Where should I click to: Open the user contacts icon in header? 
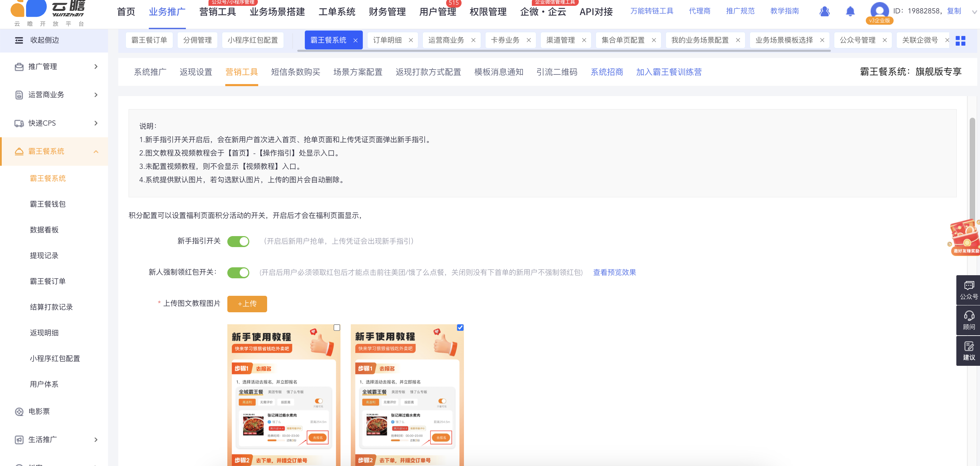click(824, 11)
